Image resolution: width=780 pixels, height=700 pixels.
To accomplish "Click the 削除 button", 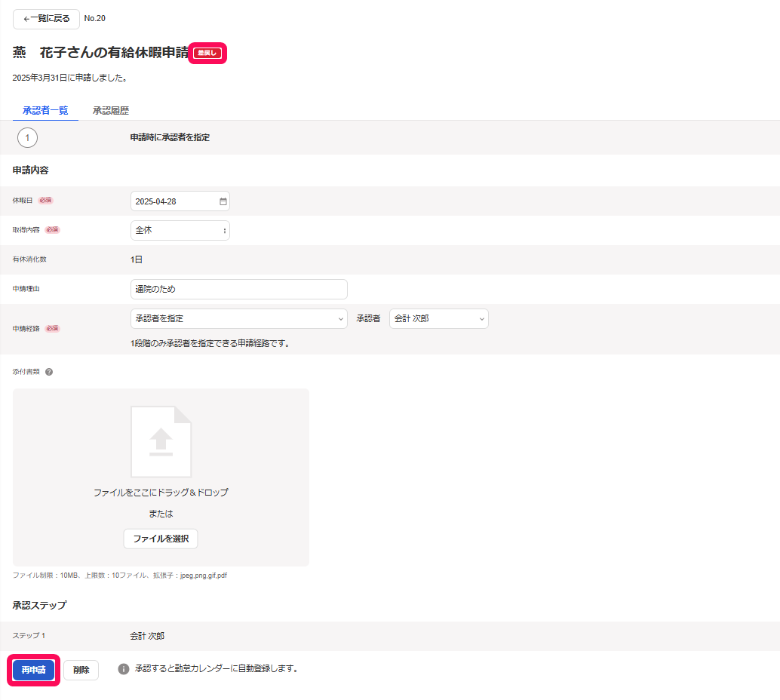I will pyautogui.click(x=81, y=670).
